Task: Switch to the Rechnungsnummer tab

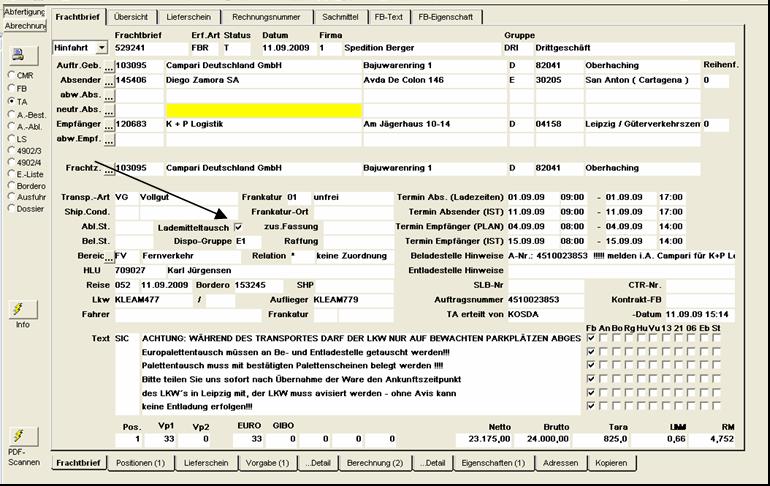Action: 266,17
